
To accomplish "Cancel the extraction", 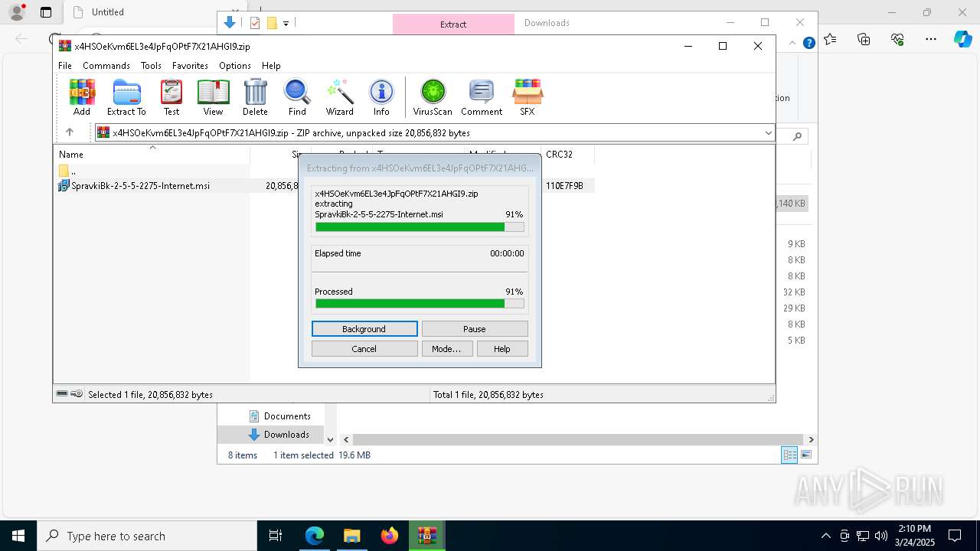I will point(364,349).
